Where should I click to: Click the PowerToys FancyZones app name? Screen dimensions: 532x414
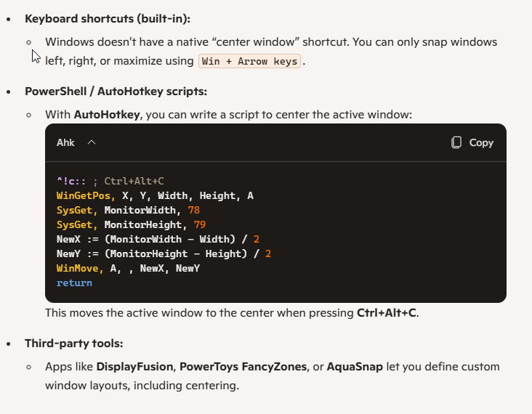point(243,367)
